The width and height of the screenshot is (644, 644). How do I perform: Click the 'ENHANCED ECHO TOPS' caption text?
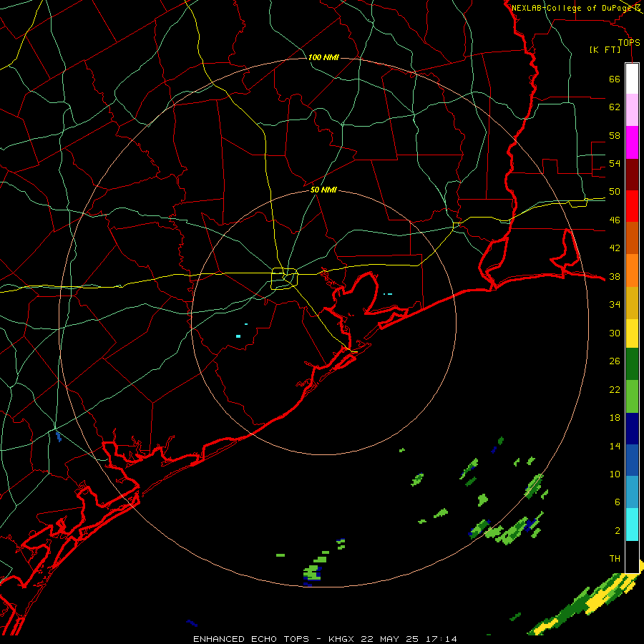coord(251,639)
